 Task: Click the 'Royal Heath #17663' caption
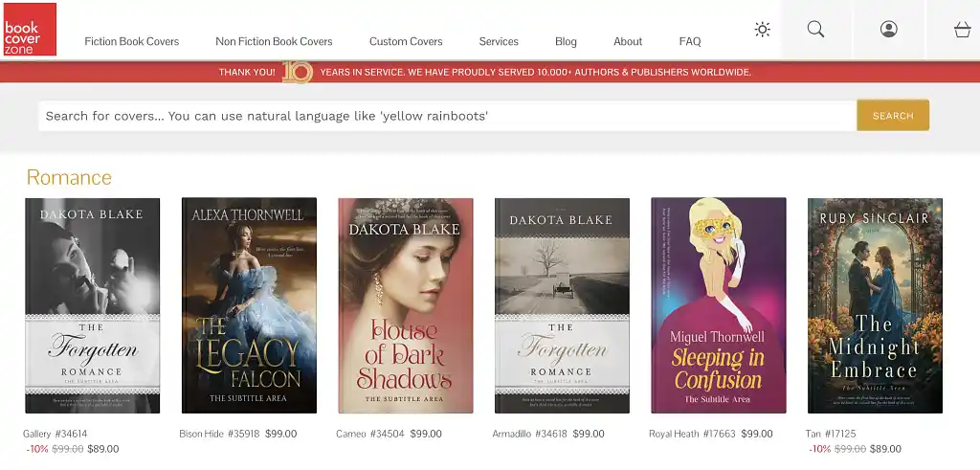[692, 434]
